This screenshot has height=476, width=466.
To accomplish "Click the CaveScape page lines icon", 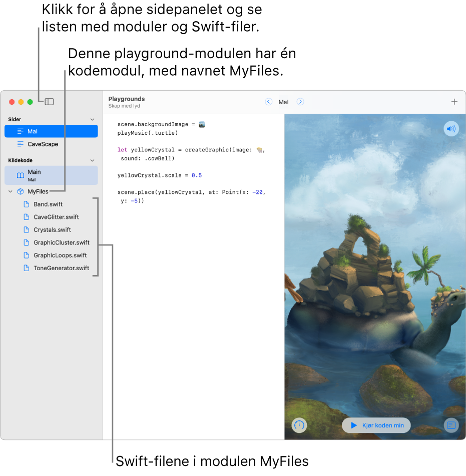I will (21, 144).
